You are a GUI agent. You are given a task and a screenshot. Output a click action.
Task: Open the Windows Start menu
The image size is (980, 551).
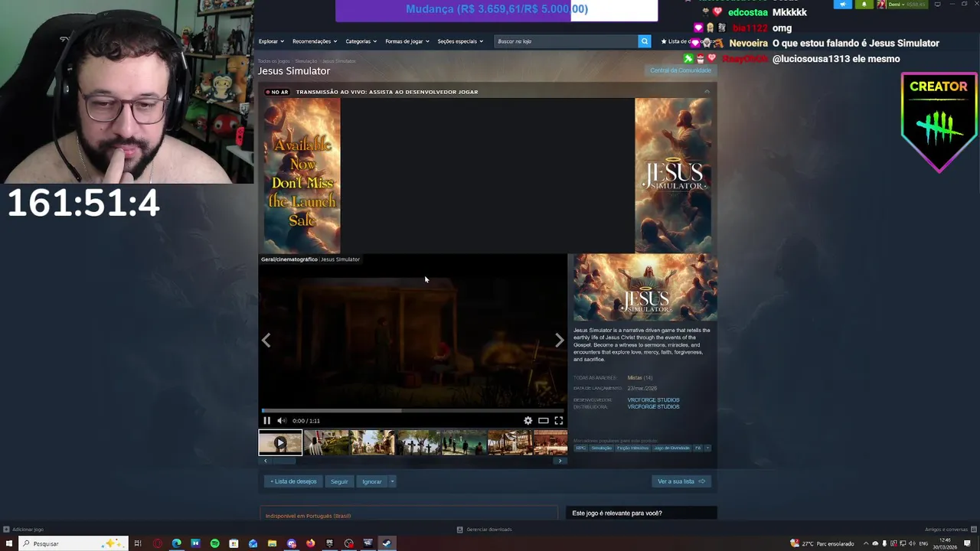9,543
